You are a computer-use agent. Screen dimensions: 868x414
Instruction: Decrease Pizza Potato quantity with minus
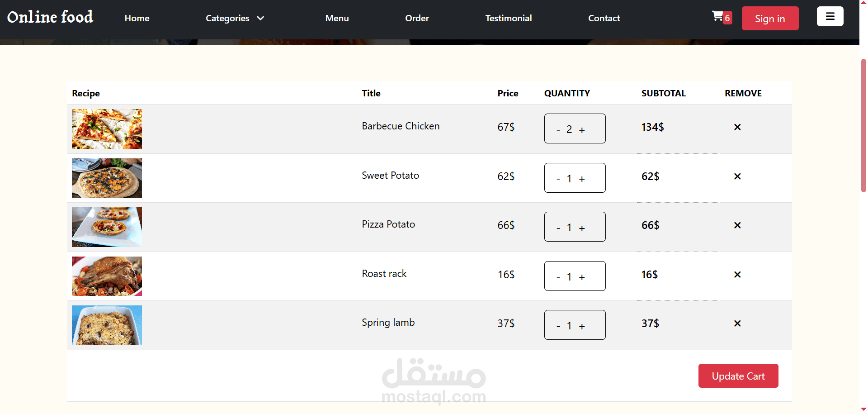pos(558,228)
